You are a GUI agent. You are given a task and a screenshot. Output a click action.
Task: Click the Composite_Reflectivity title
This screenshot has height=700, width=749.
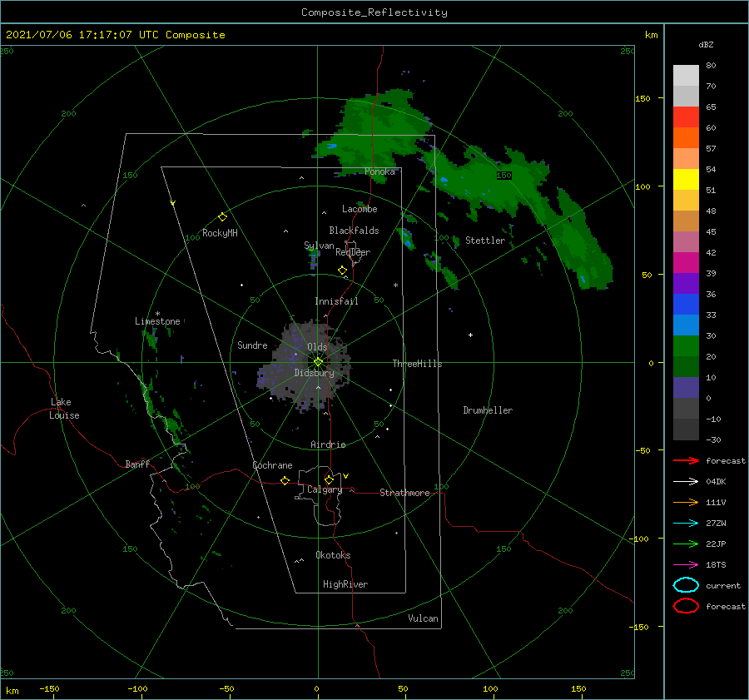374,12
